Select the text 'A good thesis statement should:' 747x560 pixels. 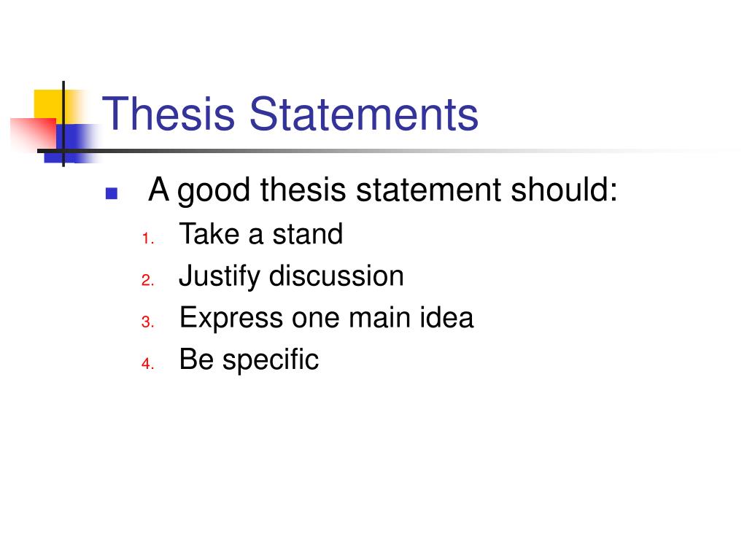tap(383, 190)
